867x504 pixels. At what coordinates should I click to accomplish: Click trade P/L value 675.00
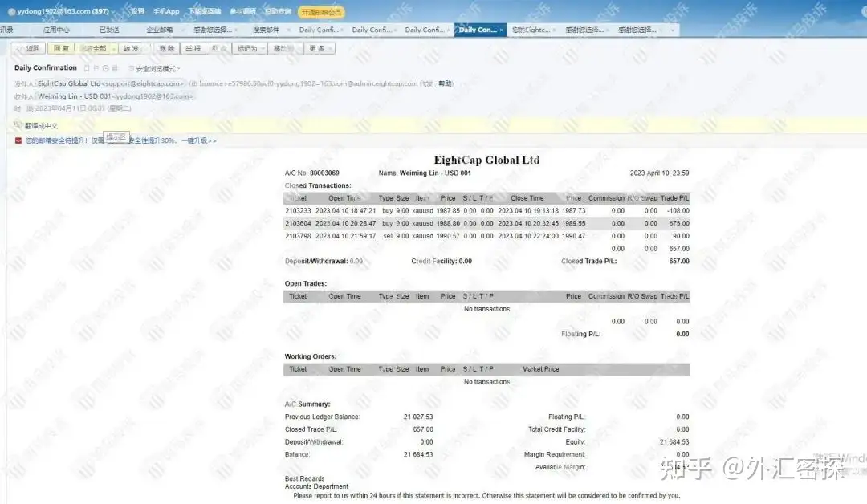click(x=679, y=224)
